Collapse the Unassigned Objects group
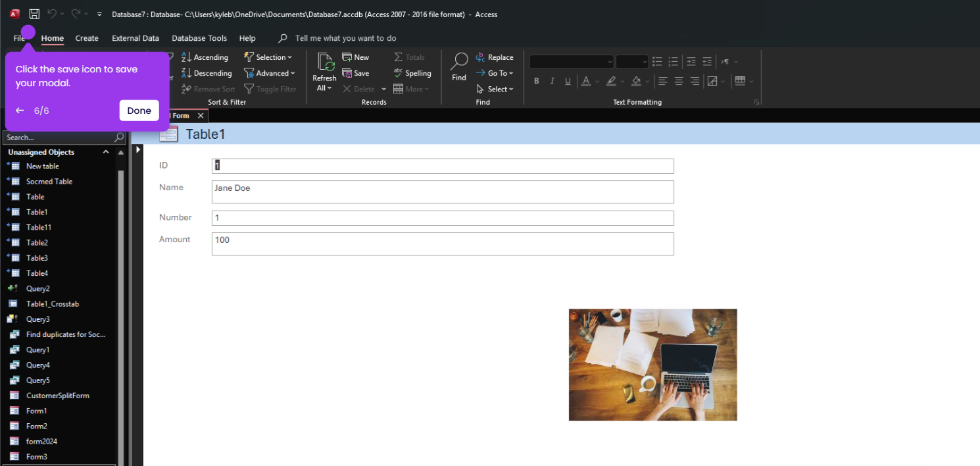Image resolution: width=980 pixels, height=466 pixels. (106, 152)
